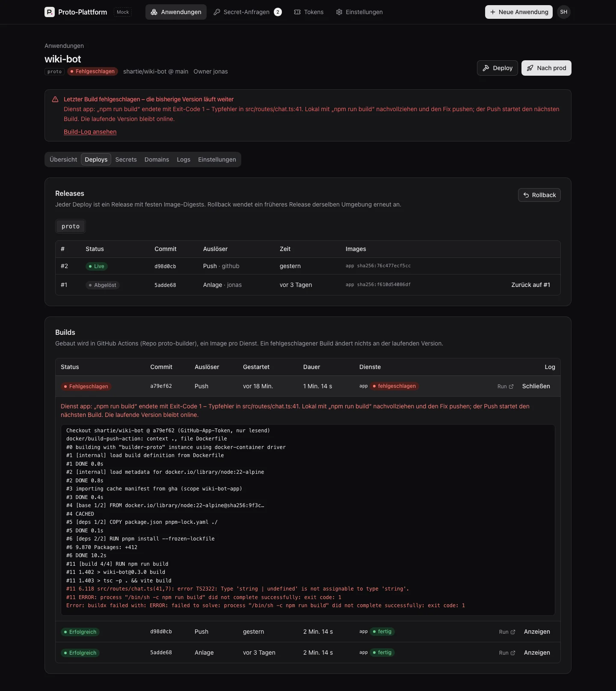Open the Domains tab
The height and width of the screenshot is (691, 616).
click(x=157, y=159)
